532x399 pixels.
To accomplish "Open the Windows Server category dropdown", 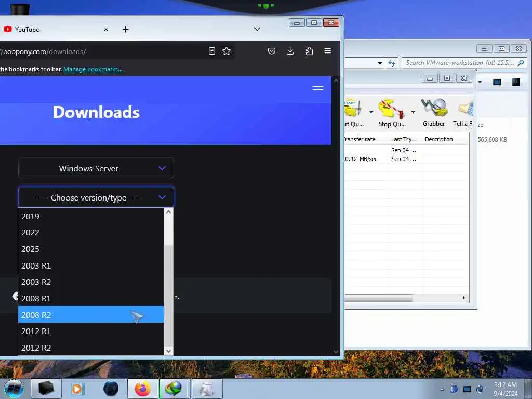I will click(96, 168).
